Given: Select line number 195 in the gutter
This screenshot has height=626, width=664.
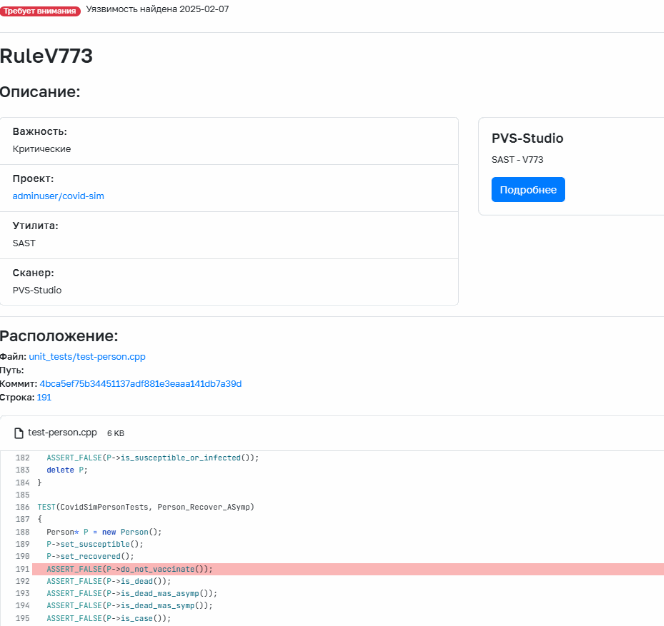Looking at the screenshot, I should pyautogui.click(x=22, y=617).
